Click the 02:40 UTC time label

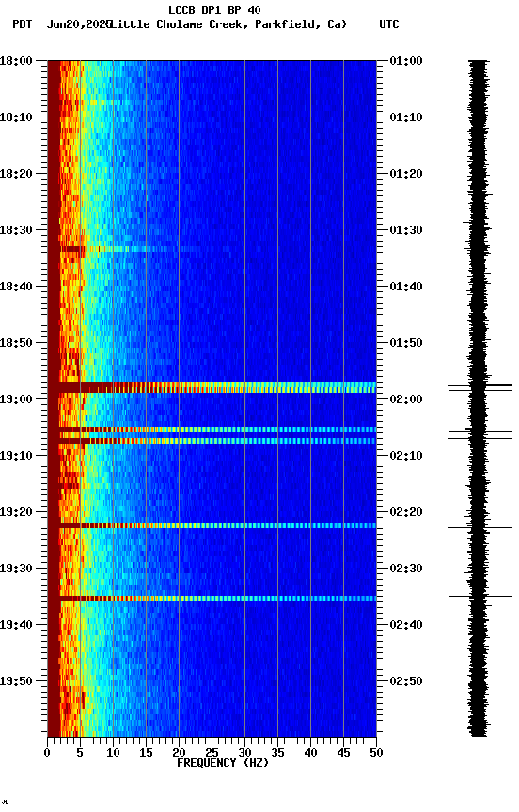click(406, 625)
